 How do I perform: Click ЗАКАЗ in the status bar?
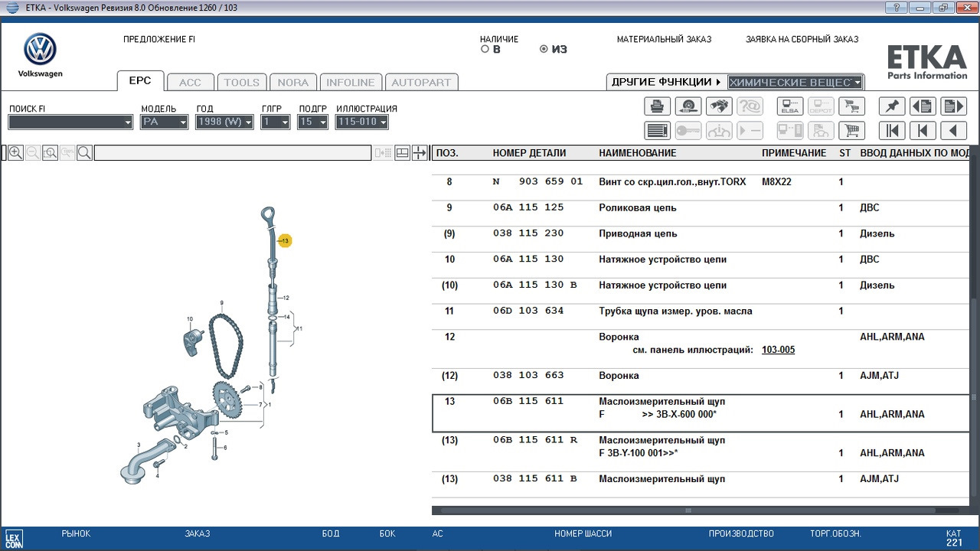tap(198, 533)
